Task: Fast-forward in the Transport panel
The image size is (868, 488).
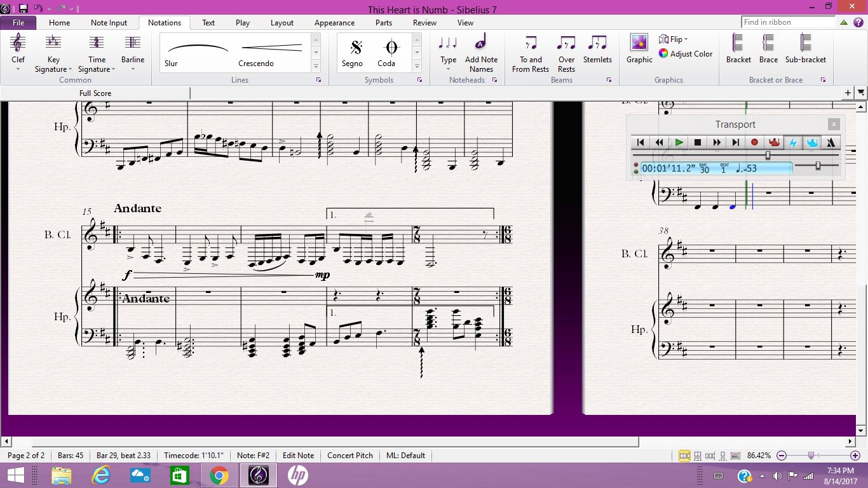Action: (x=717, y=142)
